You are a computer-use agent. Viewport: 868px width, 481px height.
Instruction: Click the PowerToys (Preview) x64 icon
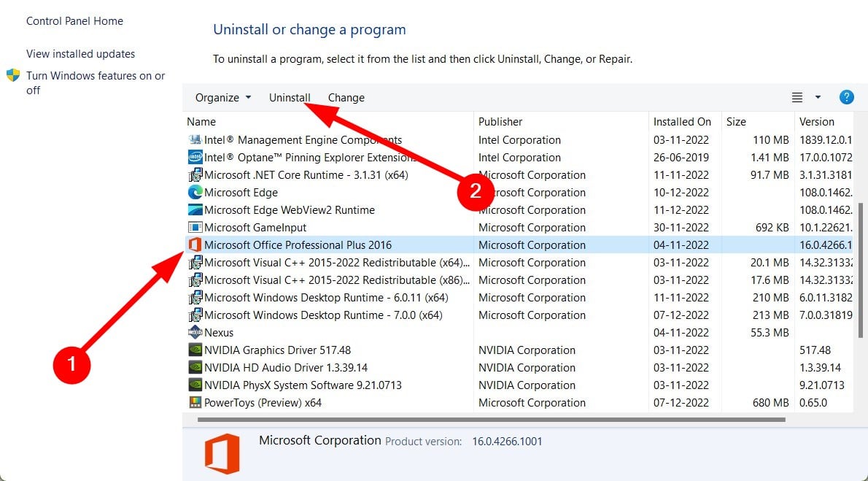tap(195, 402)
